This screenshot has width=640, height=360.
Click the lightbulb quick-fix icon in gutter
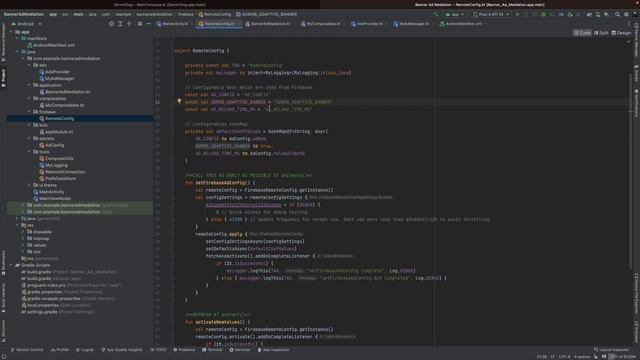click(179, 101)
